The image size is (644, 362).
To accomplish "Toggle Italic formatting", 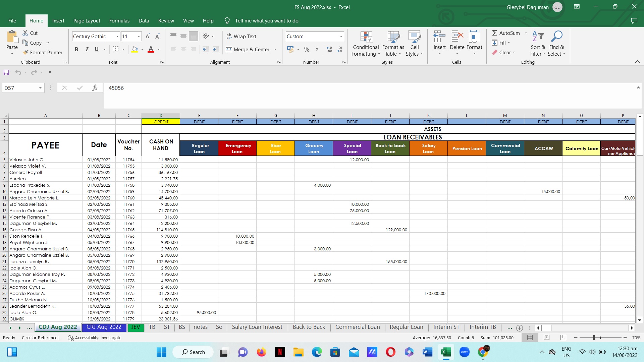I will 87,50.
